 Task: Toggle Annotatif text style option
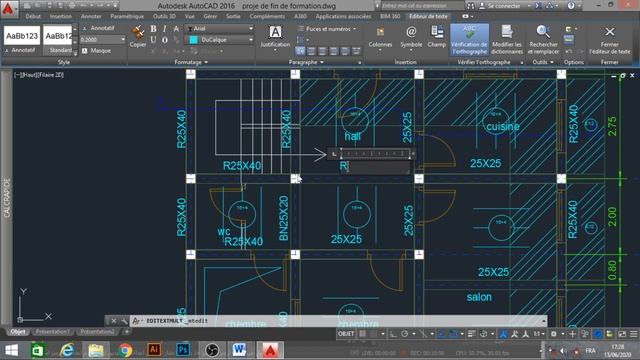(x=98, y=28)
